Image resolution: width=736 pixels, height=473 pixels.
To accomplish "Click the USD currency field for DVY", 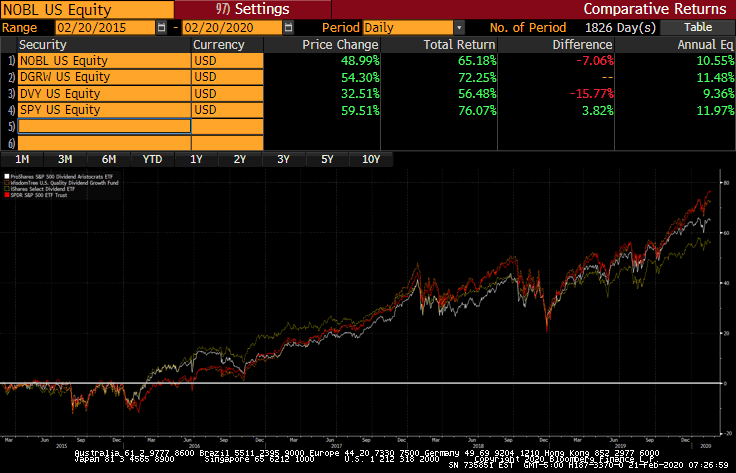I will (228, 93).
